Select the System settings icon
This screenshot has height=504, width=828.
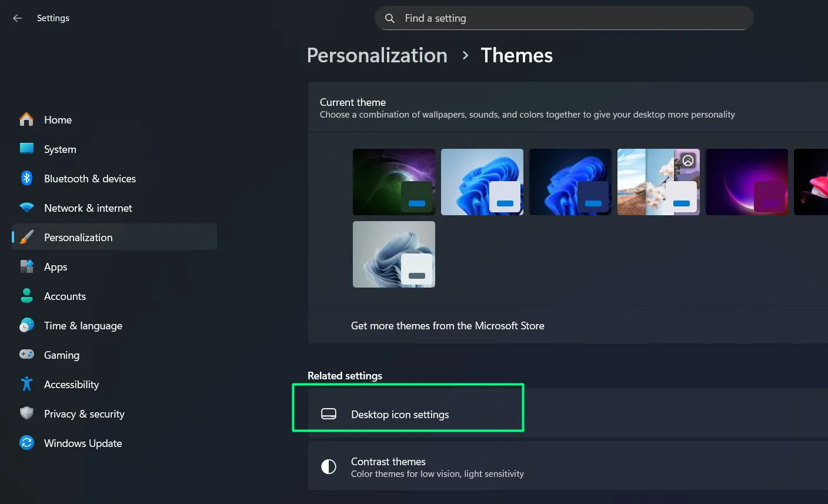pyautogui.click(x=26, y=149)
